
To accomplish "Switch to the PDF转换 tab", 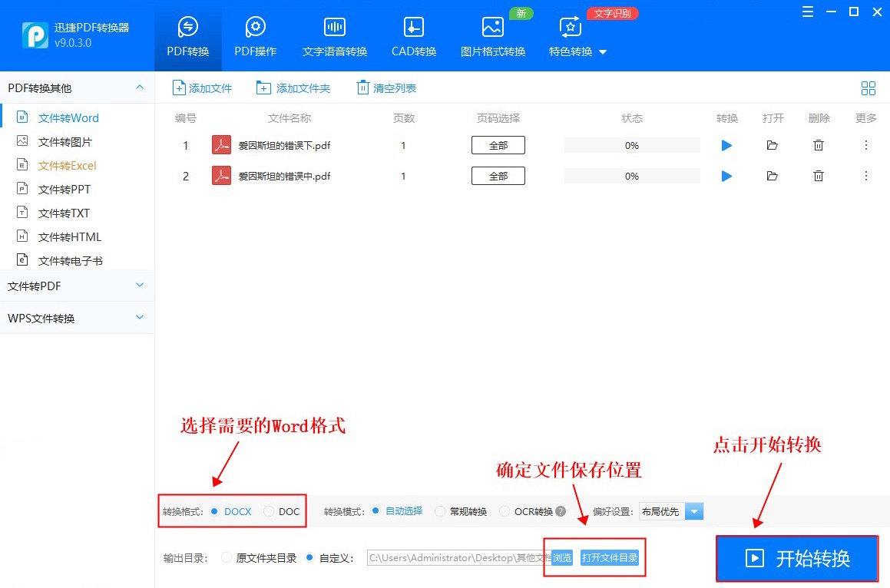I will click(187, 35).
